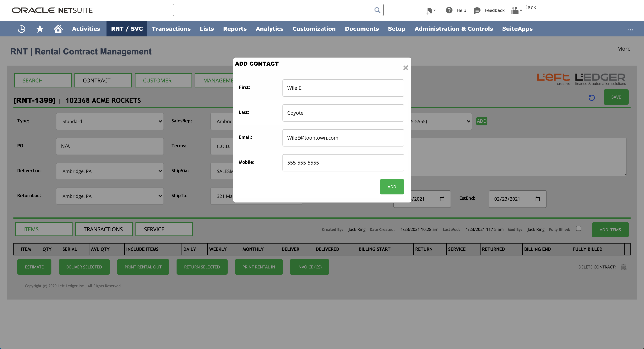Go to the Home house icon

58,29
